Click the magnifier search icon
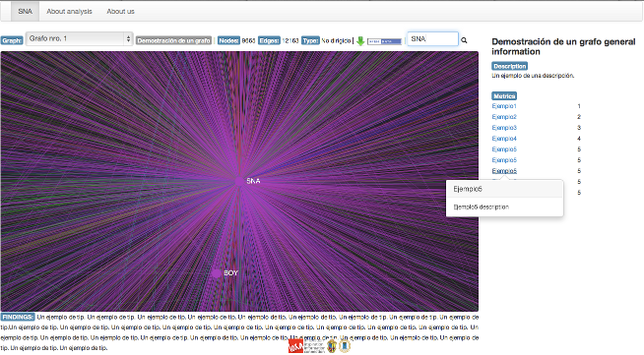The image size is (644, 355). tap(464, 40)
